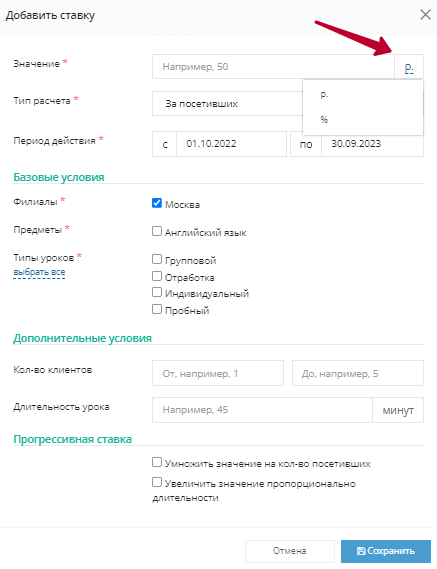
Task: Uncheck the Москва branch checkbox
Action: coord(157,203)
